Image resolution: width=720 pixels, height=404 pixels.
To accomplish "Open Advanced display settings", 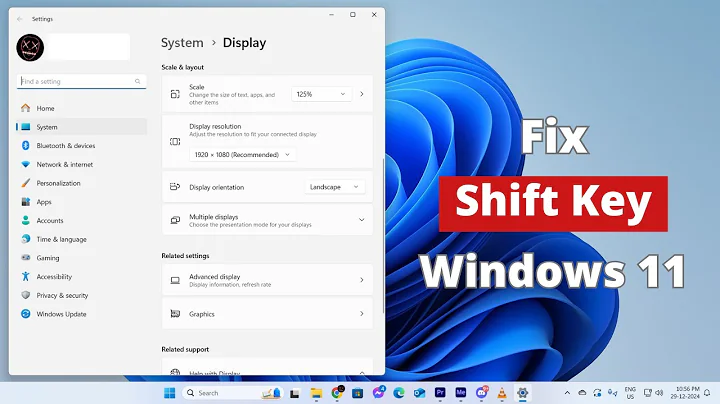I will coord(267,280).
